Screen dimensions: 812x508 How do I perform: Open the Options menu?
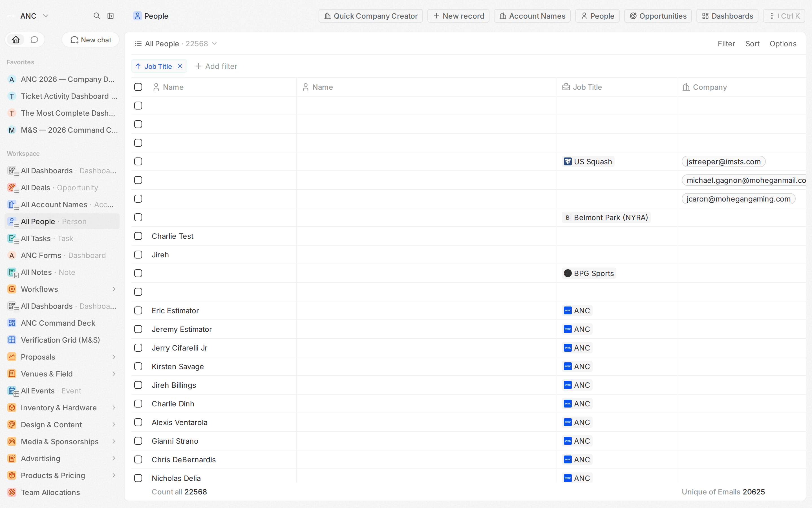click(783, 44)
